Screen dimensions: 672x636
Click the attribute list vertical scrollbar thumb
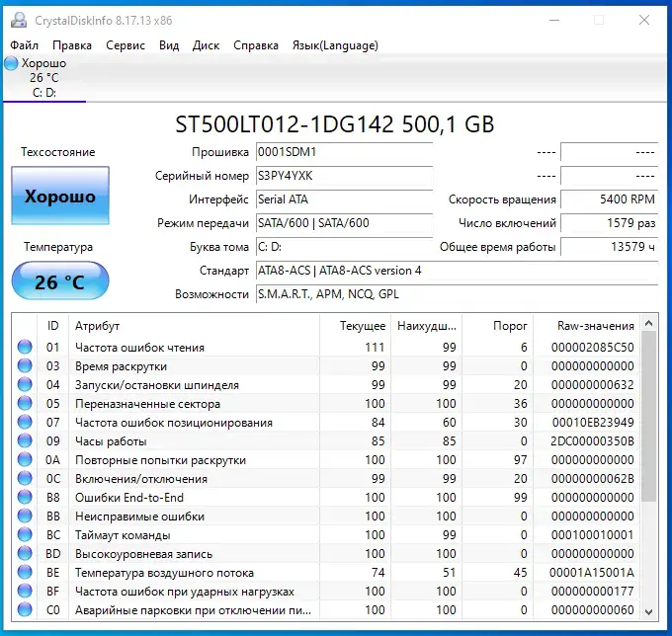[x=649, y=417]
